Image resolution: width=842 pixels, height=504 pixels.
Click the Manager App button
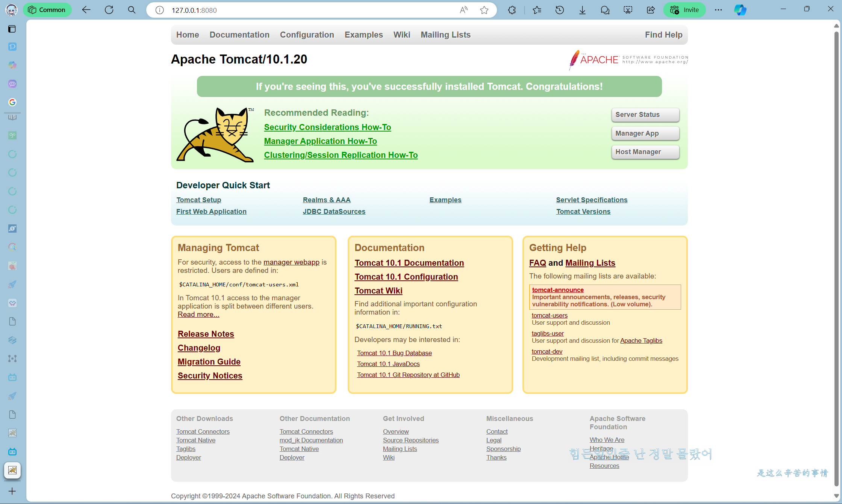coord(645,133)
